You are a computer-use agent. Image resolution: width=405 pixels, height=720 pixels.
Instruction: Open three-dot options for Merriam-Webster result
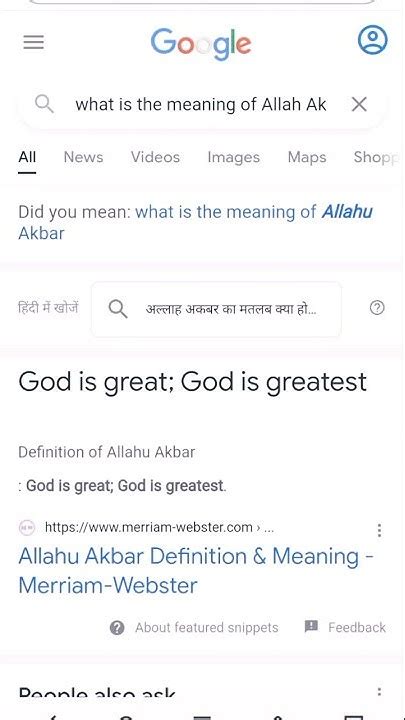[379, 530]
